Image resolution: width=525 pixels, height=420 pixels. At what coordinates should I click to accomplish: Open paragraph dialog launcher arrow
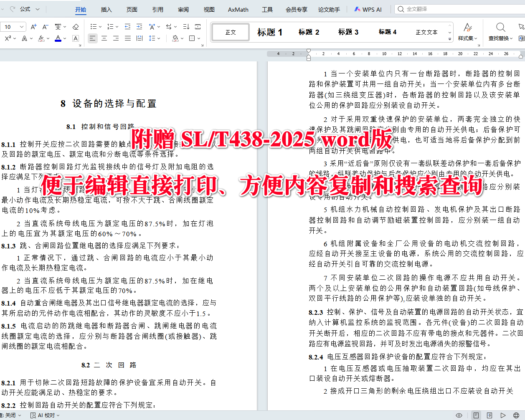tap(203, 45)
